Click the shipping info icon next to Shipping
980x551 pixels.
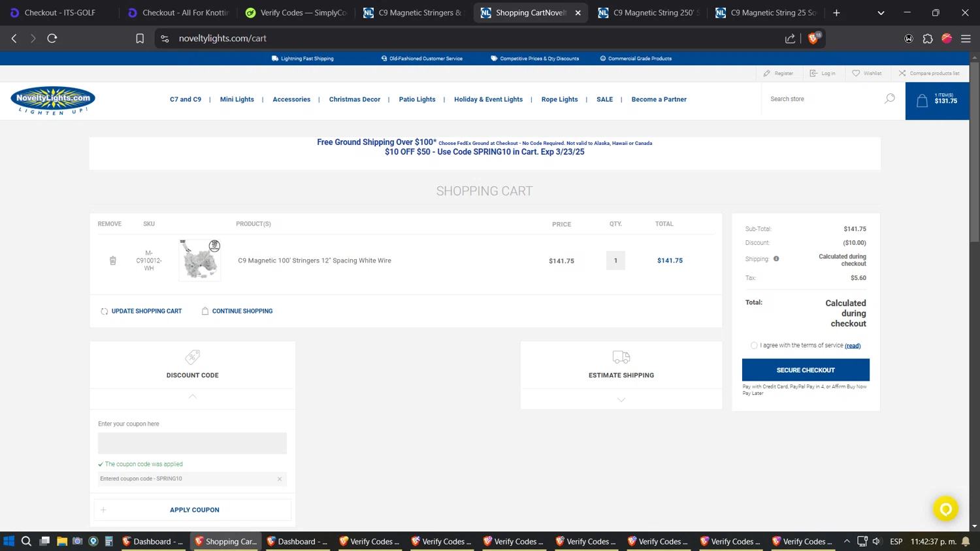pos(776,259)
